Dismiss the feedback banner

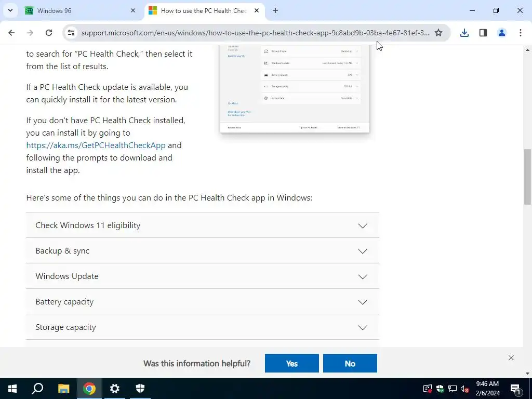pyautogui.click(x=511, y=357)
